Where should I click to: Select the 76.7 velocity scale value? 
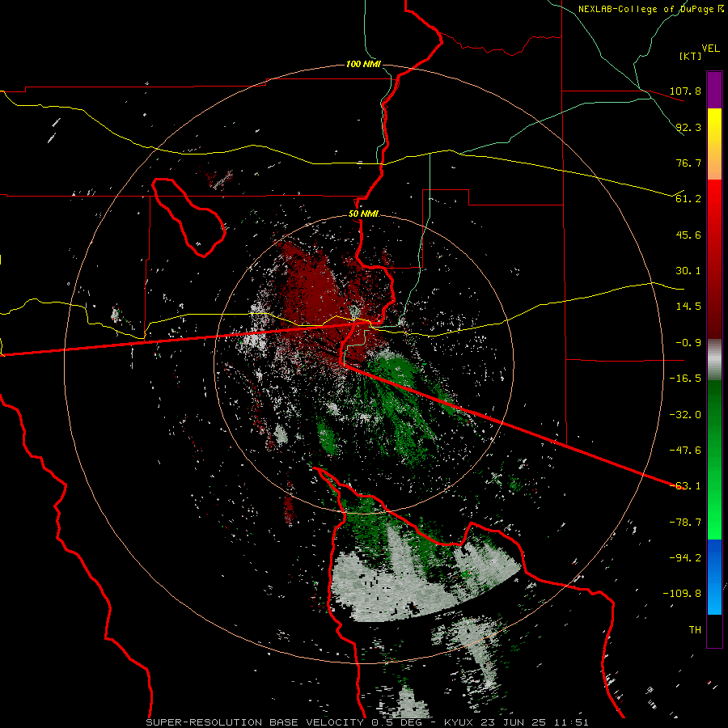pos(688,163)
